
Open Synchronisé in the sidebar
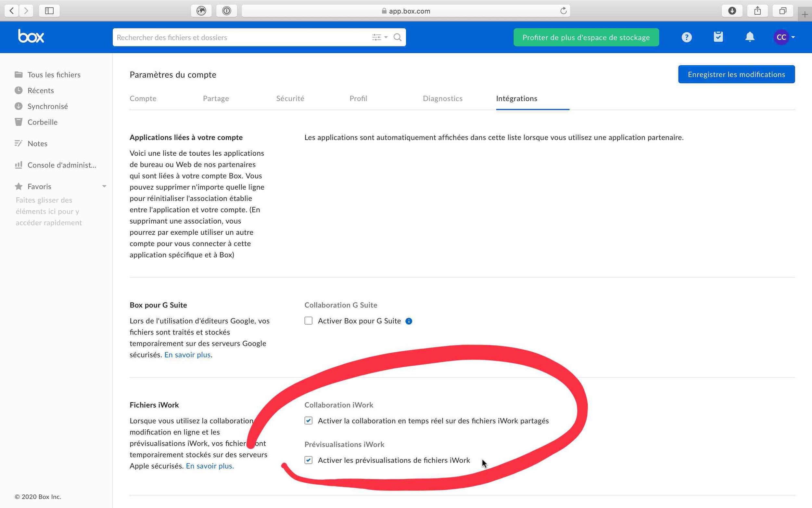(x=41, y=106)
